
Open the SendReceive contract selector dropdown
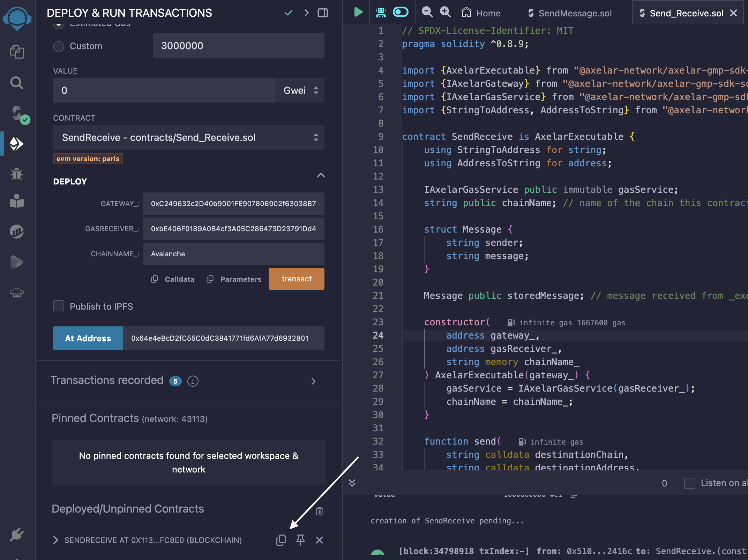tap(188, 137)
